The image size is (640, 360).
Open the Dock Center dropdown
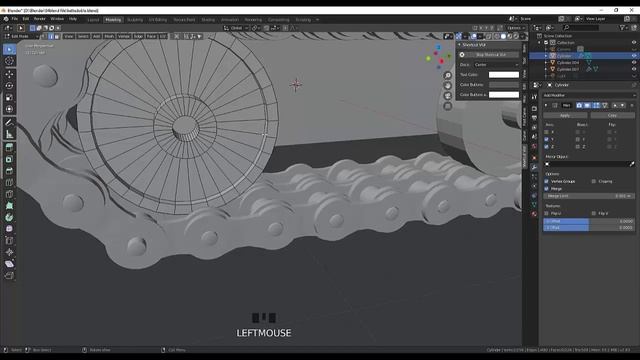(x=496, y=64)
